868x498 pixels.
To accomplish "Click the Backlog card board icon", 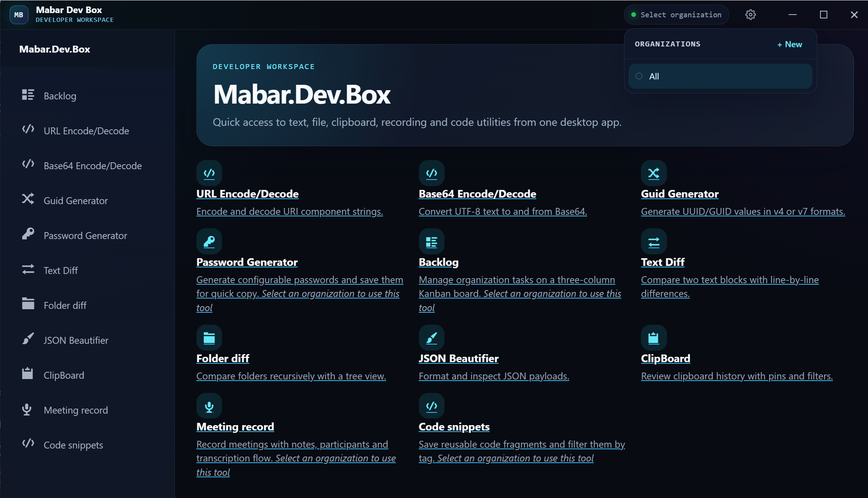I will coord(432,241).
